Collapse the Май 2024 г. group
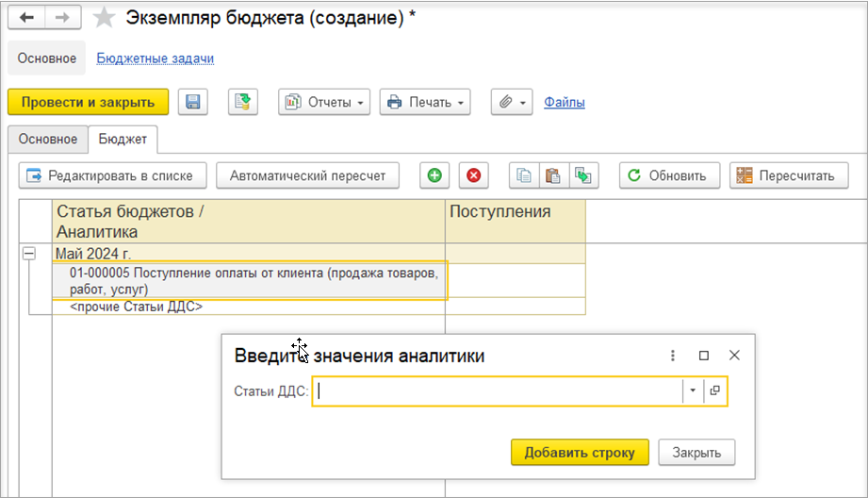 (29, 254)
